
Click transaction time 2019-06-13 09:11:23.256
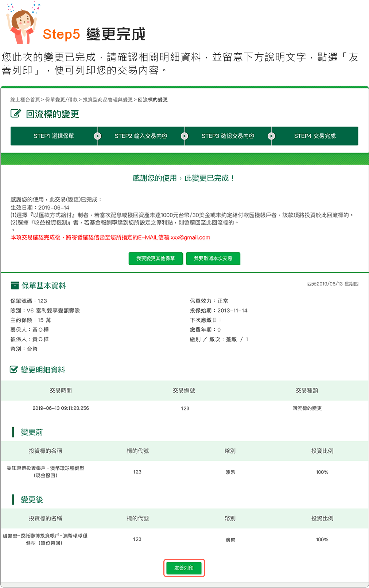(61, 408)
